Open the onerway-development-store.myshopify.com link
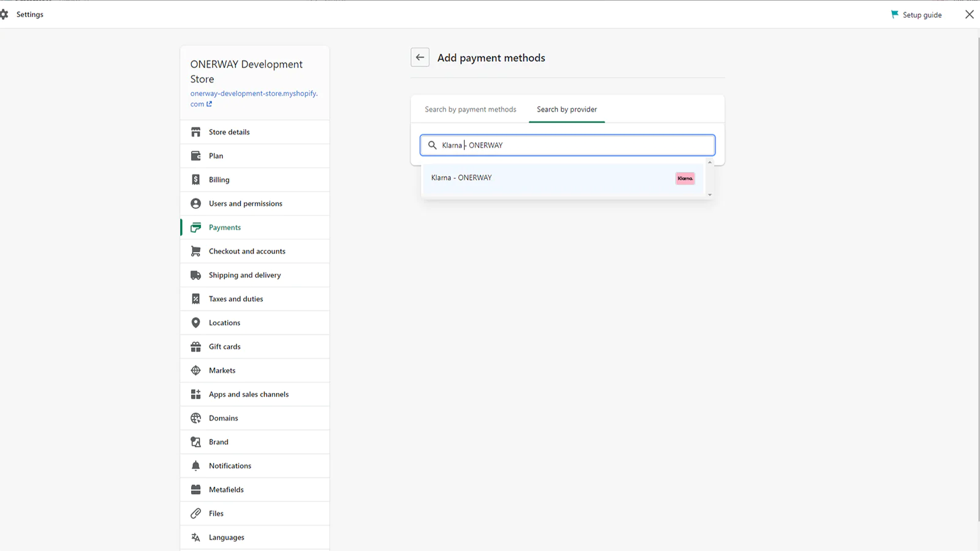The image size is (980, 551). (x=254, y=99)
